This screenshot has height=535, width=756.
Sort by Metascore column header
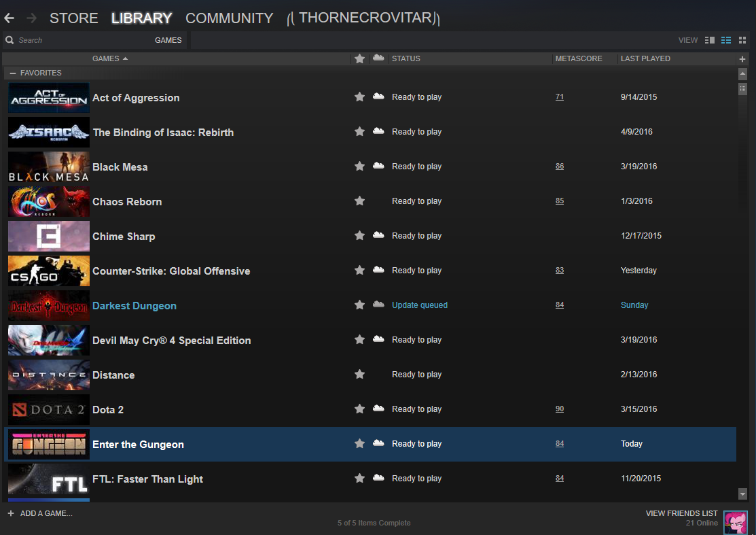[579, 58]
